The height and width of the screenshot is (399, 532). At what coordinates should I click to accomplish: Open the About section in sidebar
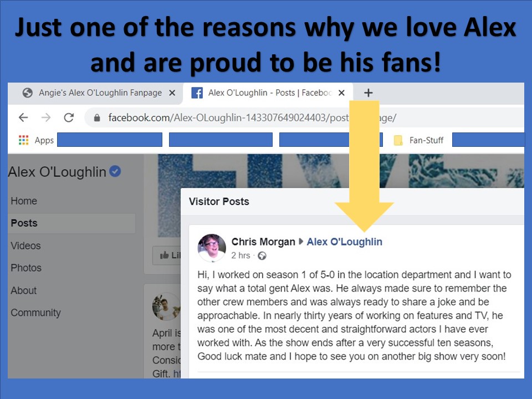(23, 290)
